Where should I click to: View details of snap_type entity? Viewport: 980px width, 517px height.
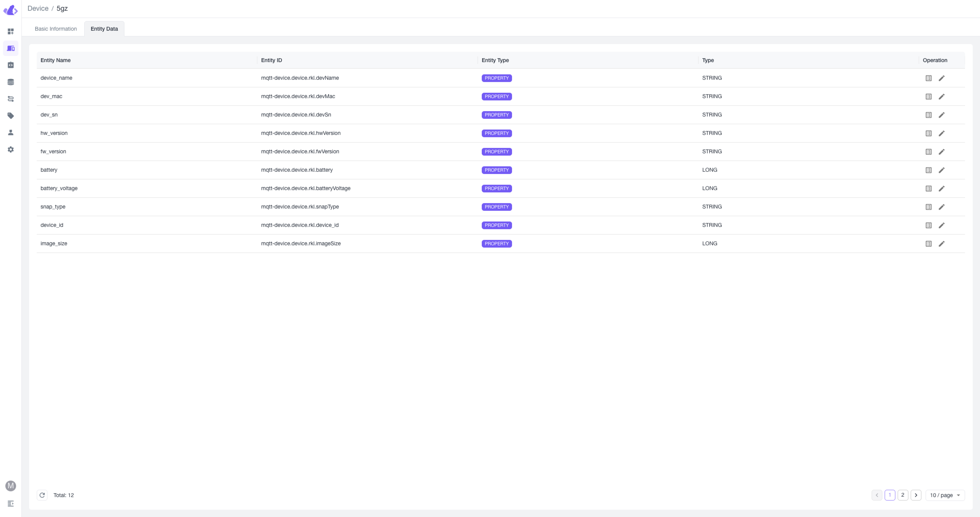[x=928, y=207]
